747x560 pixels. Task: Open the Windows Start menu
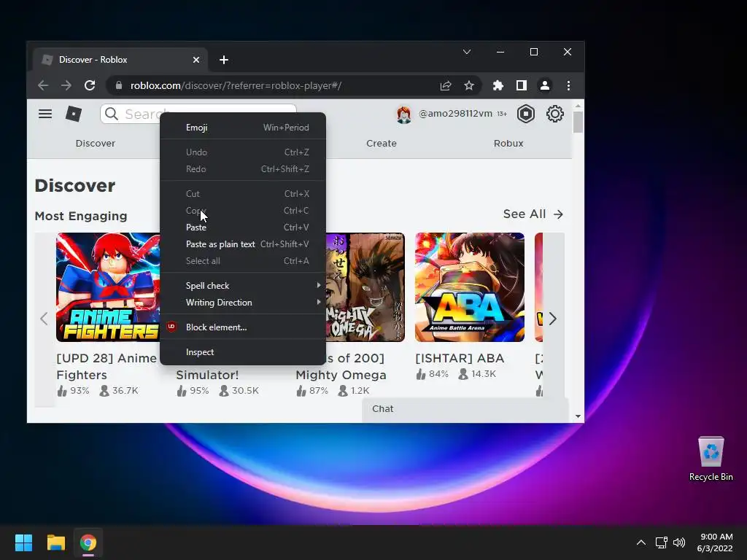point(23,542)
